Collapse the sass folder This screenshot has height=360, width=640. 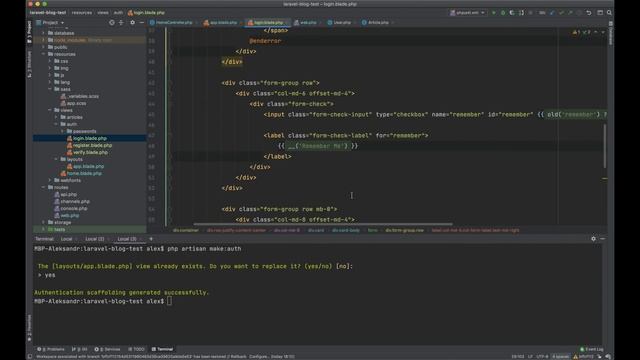[x=50, y=89]
